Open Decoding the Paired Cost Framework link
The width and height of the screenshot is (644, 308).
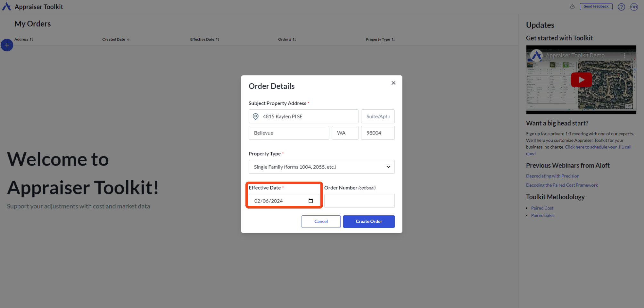[562, 185]
